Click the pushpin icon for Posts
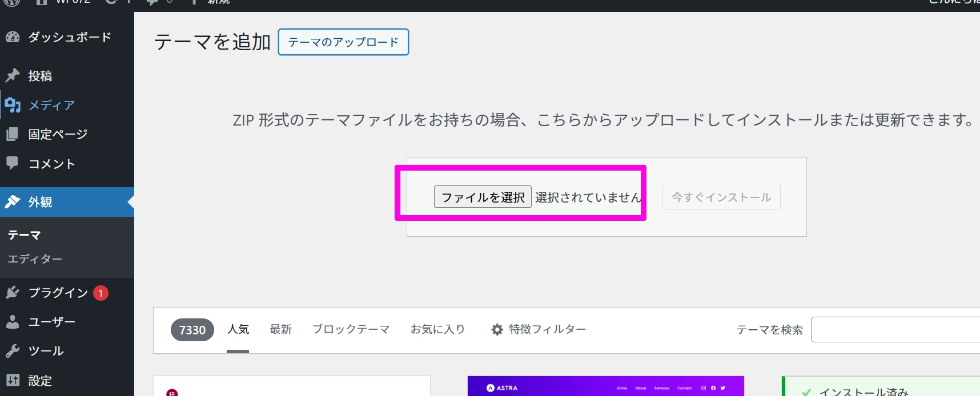The width and height of the screenshot is (980, 396). (13, 75)
